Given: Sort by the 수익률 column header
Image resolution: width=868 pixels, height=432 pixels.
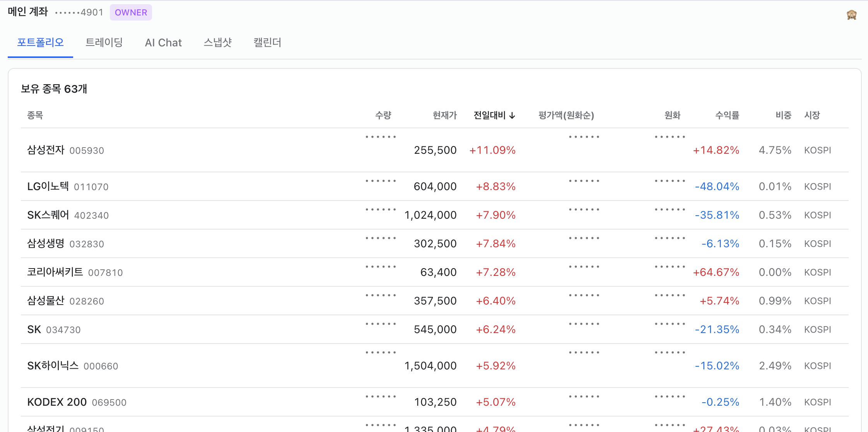Looking at the screenshot, I should [727, 115].
